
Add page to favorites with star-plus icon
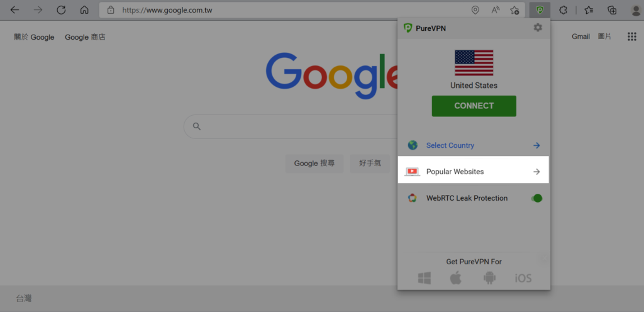pyautogui.click(x=514, y=10)
